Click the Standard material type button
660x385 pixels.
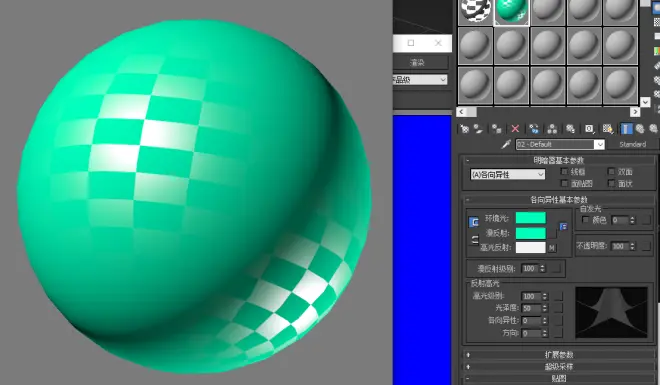632,144
